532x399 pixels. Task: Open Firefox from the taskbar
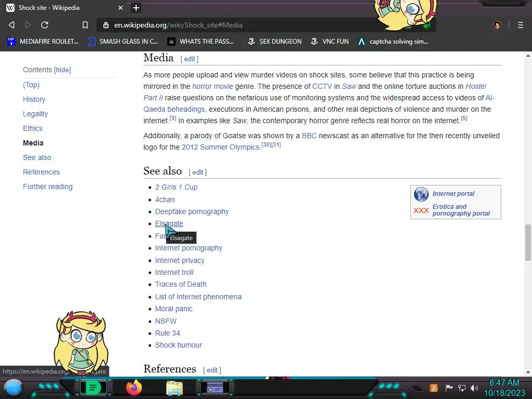[134, 388]
